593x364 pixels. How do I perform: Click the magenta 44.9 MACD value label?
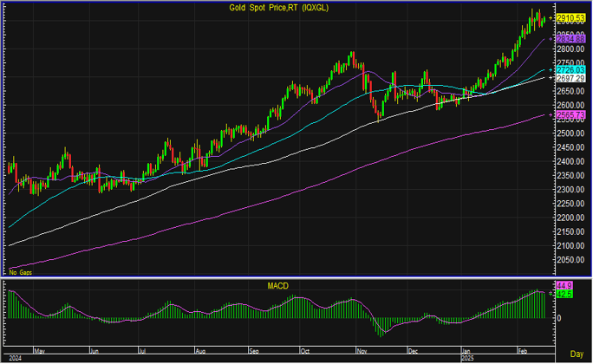click(564, 285)
